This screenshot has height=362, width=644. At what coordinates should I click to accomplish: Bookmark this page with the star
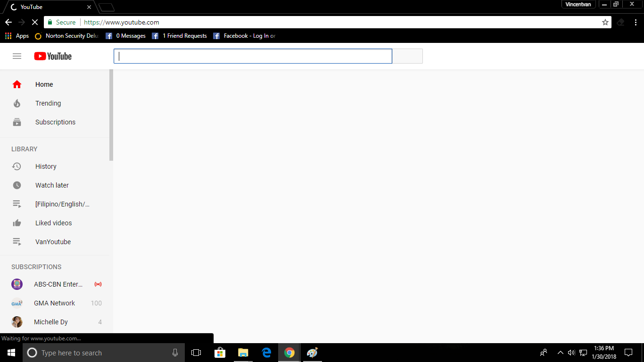point(605,22)
